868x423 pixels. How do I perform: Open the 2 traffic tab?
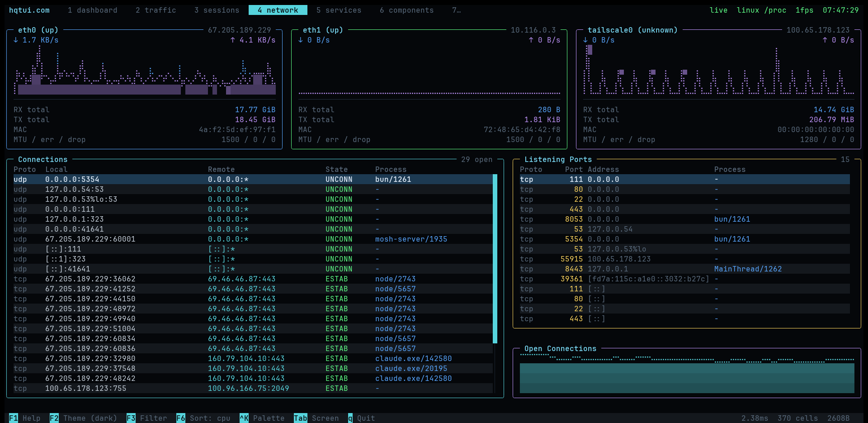pyautogui.click(x=156, y=10)
